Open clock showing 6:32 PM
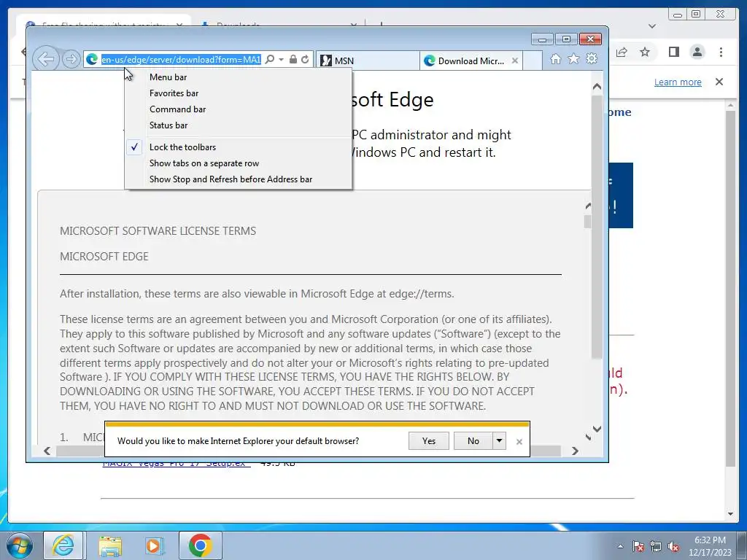 [710, 546]
